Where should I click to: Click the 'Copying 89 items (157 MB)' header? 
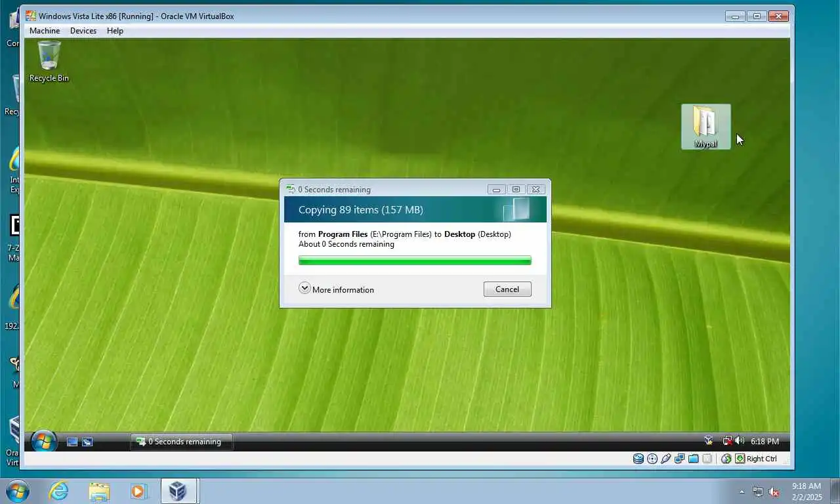point(360,210)
